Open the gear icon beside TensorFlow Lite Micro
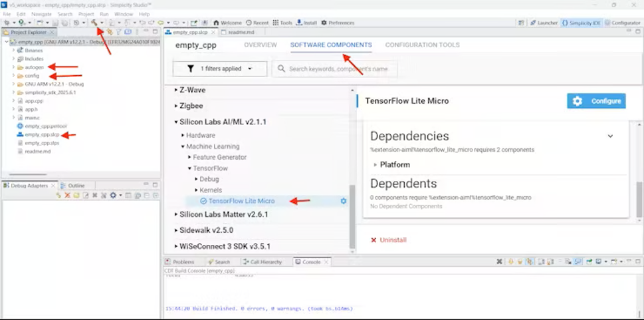Viewport: 644px width, 320px height. [344, 201]
